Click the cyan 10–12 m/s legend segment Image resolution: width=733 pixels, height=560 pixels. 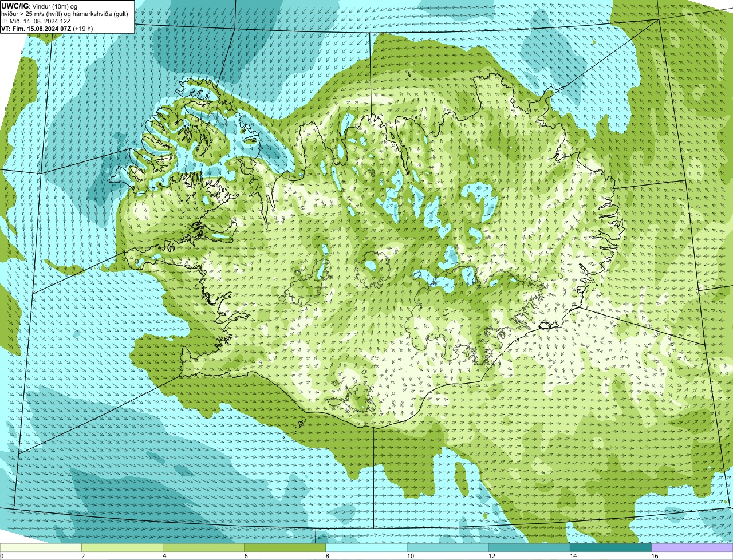point(448,547)
